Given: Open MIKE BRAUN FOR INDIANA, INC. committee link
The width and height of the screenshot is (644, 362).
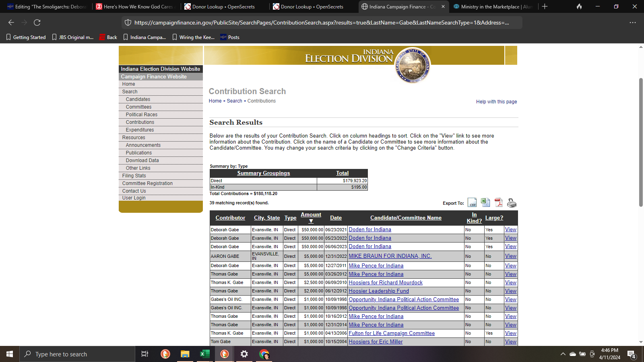Looking at the screenshot, I should (x=390, y=256).
